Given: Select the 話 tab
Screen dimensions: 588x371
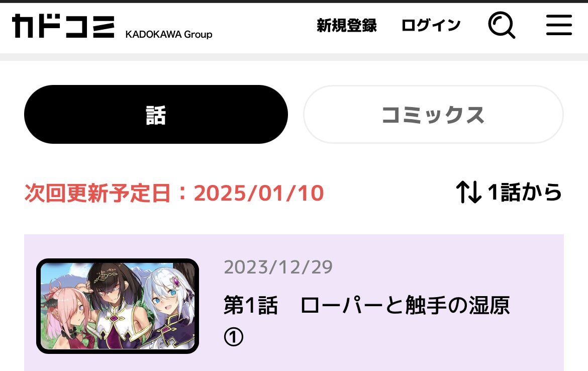Looking at the screenshot, I should (x=156, y=115).
